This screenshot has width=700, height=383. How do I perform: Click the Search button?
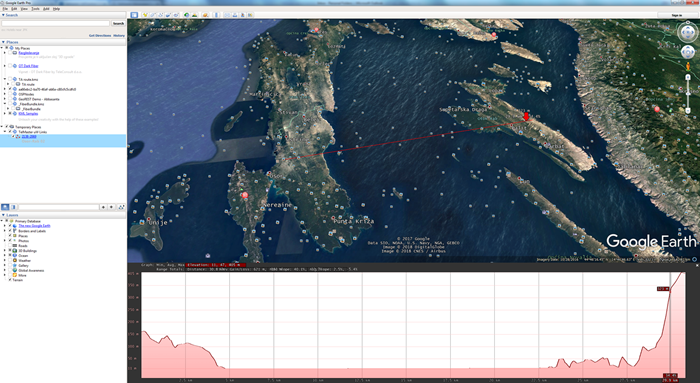(x=118, y=23)
